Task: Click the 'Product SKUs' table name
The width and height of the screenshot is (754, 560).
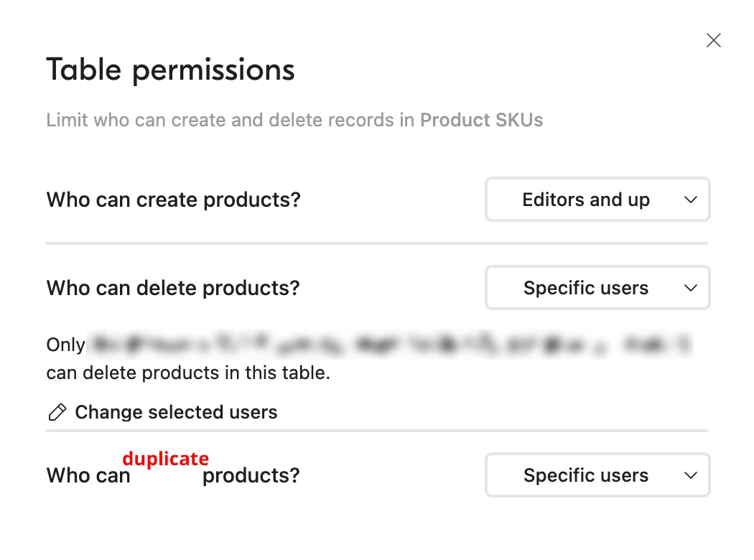Action: (x=481, y=120)
